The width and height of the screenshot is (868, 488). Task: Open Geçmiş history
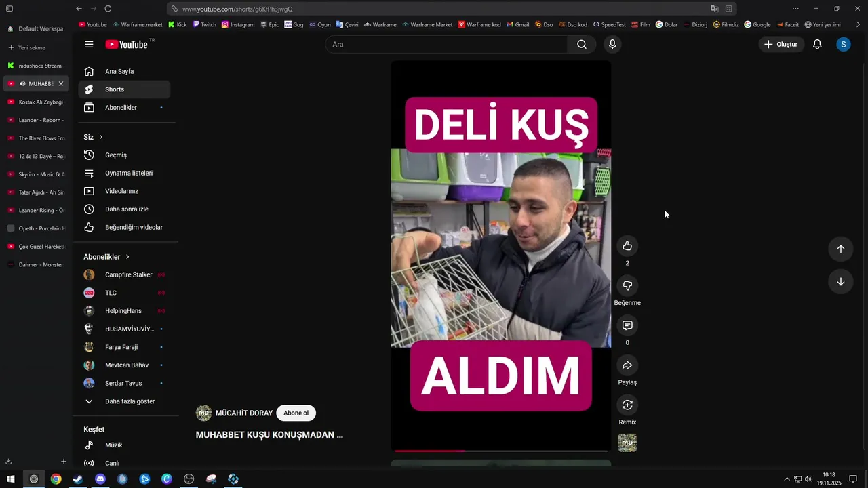click(x=124, y=155)
